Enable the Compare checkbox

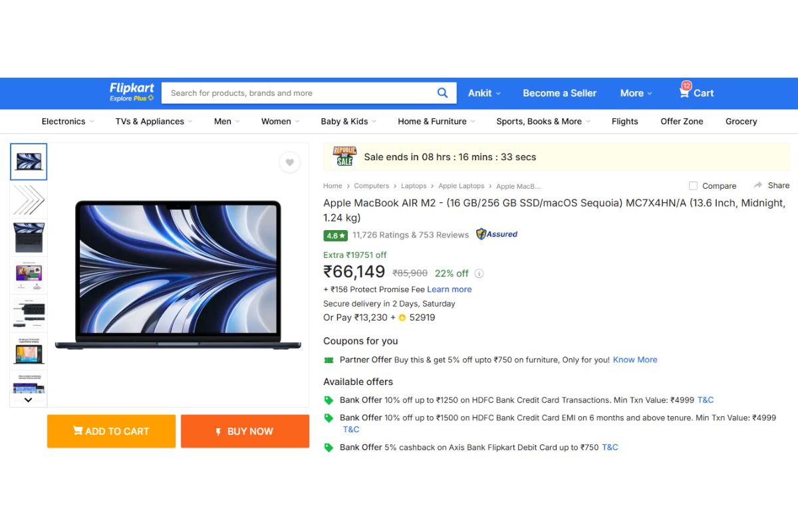point(692,186)
